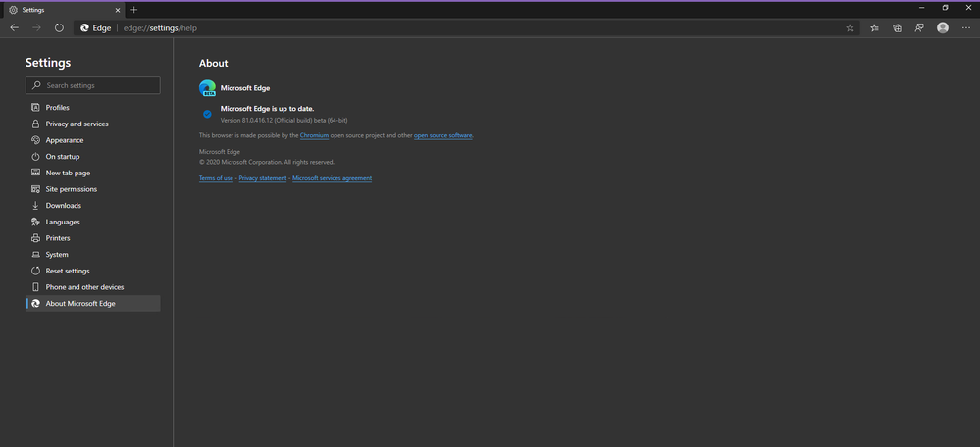Select On startup in sidebar
This screenshot has width=980, height=447.
pyautogui.click(x=93, y=156)
